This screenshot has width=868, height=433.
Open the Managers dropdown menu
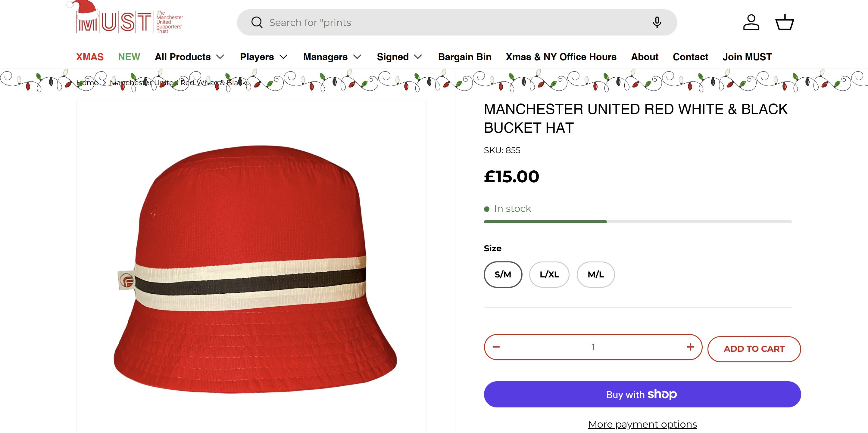tap(332, 57)
